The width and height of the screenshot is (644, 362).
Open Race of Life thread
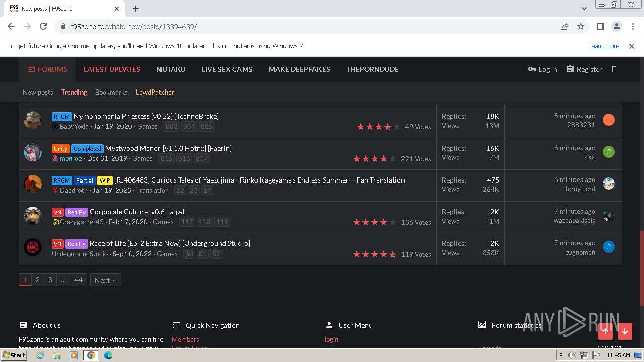coord(170,243)
